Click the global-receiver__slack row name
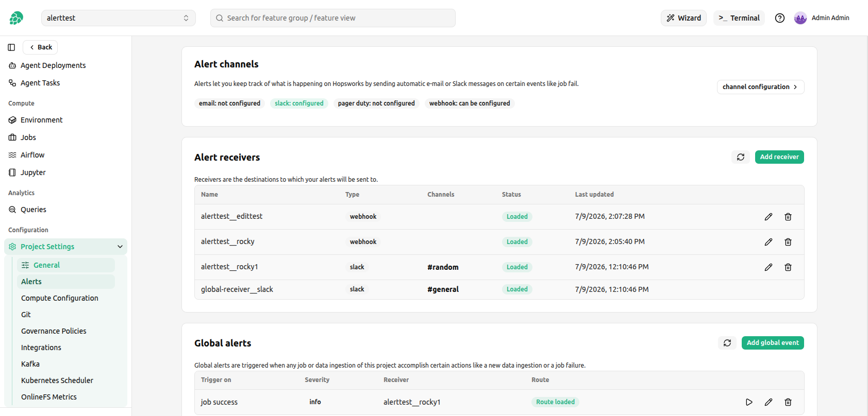 point(237,289)
